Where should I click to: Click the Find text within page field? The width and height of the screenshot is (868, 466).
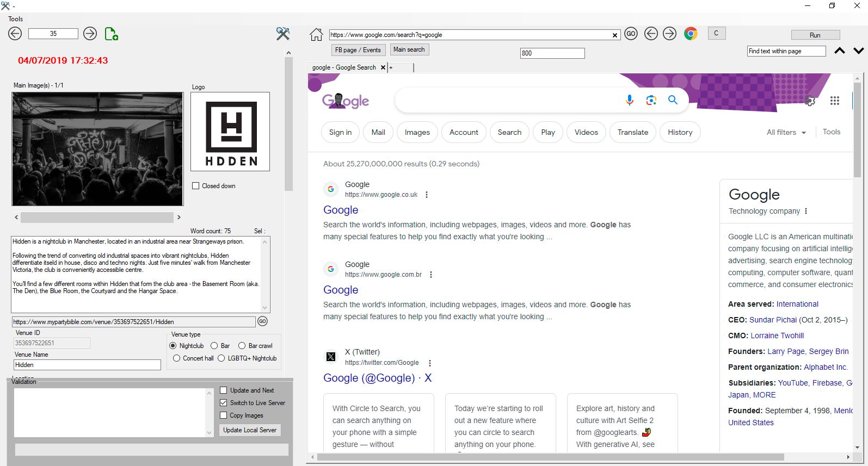pos(786,51)
